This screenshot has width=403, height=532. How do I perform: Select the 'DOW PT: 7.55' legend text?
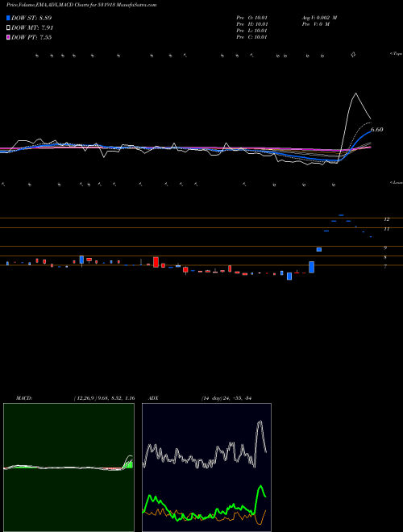31,38
